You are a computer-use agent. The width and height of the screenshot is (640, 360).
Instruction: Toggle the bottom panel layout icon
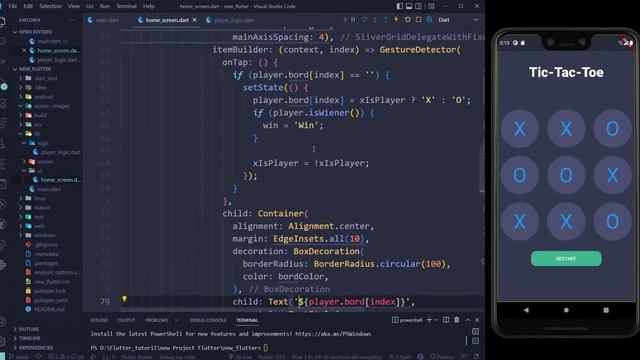click(x=409, y=6)
